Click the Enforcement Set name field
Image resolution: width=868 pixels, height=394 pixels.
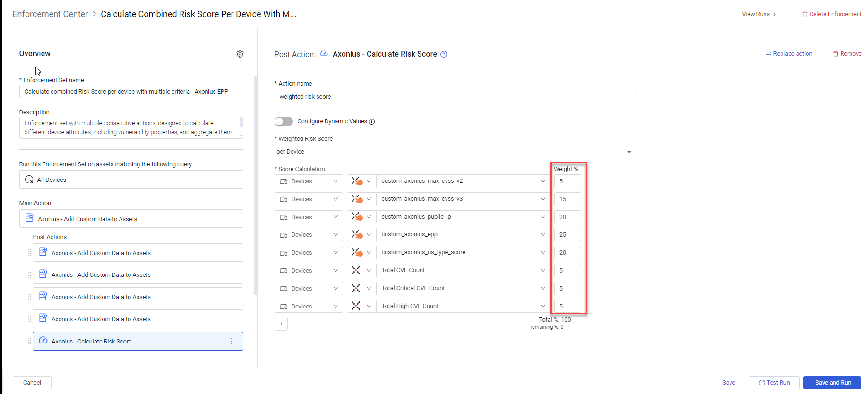click(131, 92)
